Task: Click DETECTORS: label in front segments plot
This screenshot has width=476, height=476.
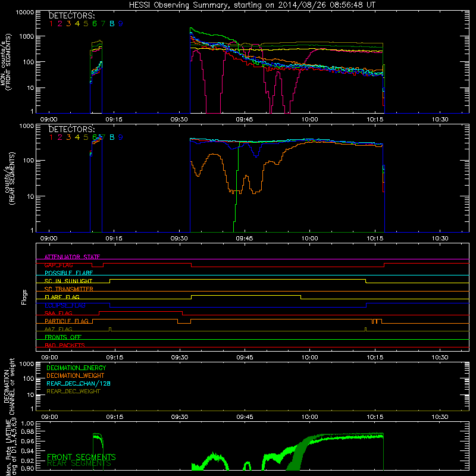Action: tap(71, 15)
